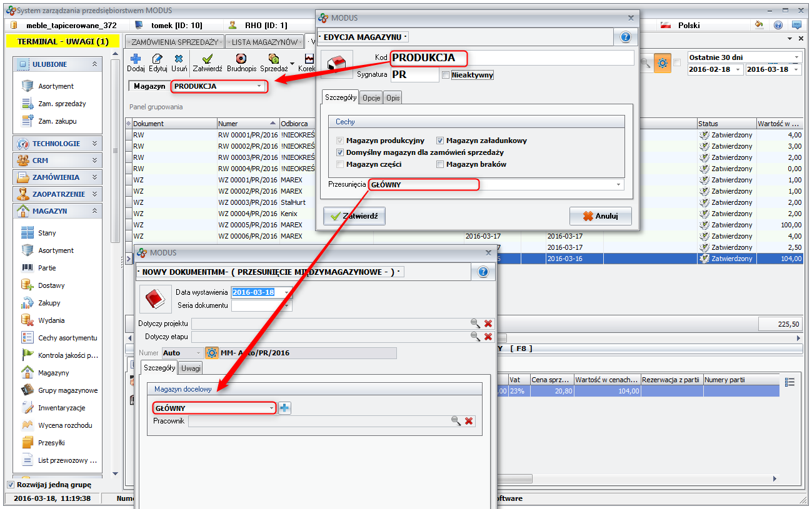Image resolution: width=812 pixels, height=509 pixels.
Task: Toggle the Nieaktywny checkbox
Action: 446,76
